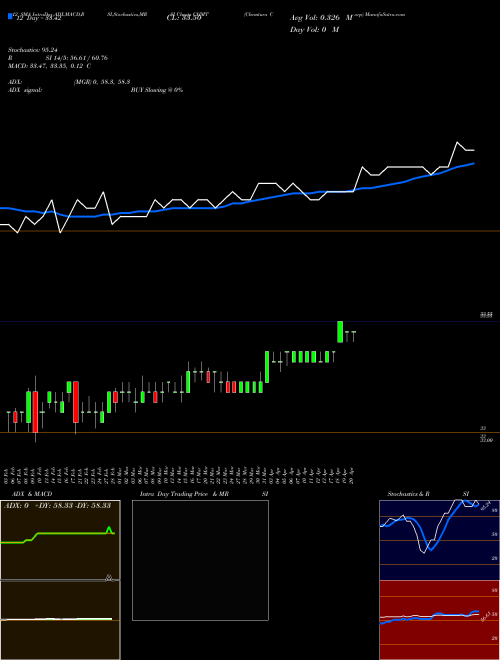Click the '12 Day = 33.42' legend text
This screenshot has height=660, width=500.
pos(38,19)
